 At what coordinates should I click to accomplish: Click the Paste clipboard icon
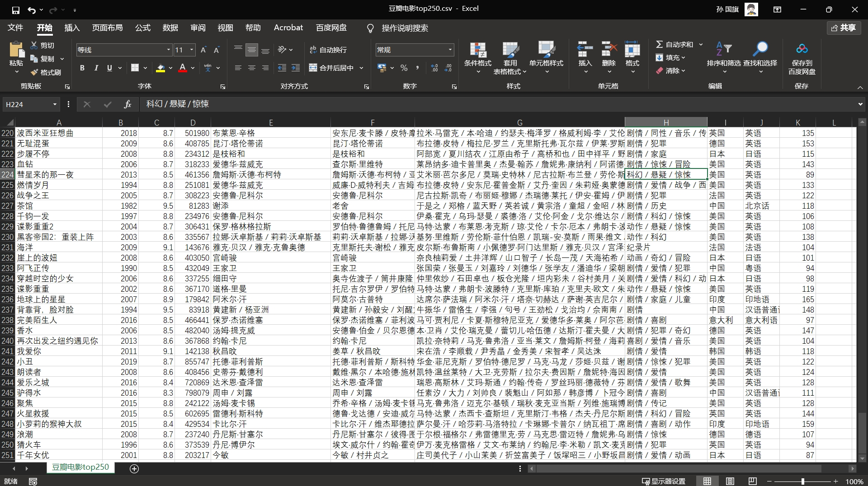coord(16,49)
